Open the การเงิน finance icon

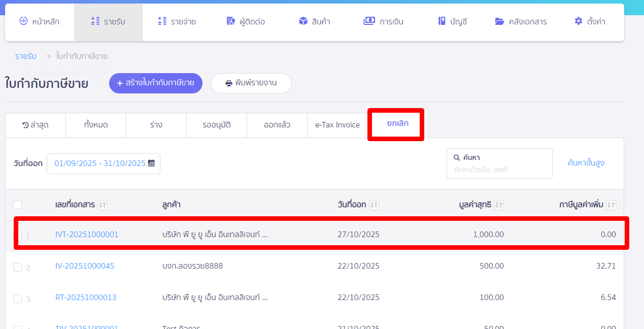(x=369, y=21)
